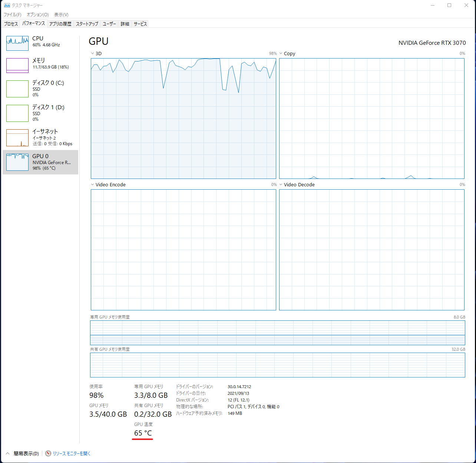Click the 0.2/32.0 GB shared memory value
The image size is (476, 463).
153,414
